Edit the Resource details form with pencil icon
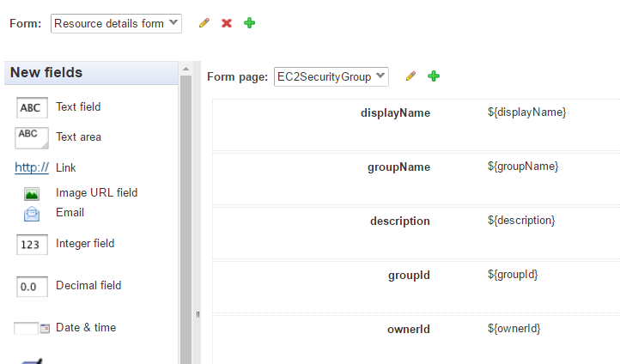Image resolution: width=620 pixels, height=364 pixels. tap(204, 23)
